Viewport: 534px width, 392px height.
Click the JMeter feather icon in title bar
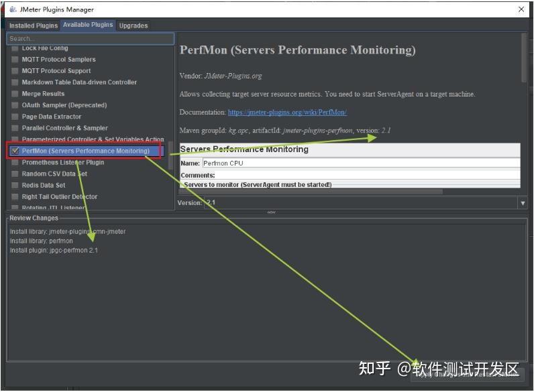click(x=13, y=9)
